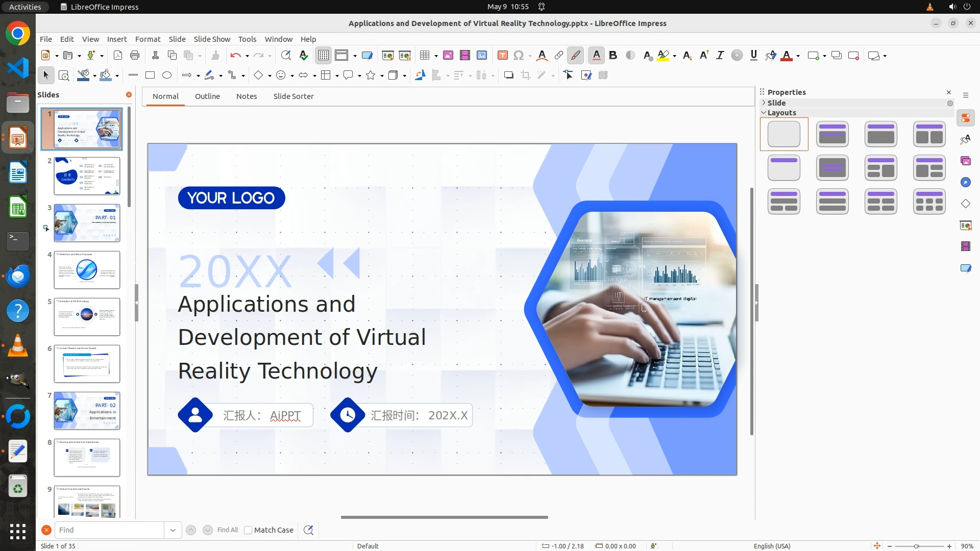This screenshot has width=980, height=551.
Task: Click the Find All button
Action: point(227,530)
